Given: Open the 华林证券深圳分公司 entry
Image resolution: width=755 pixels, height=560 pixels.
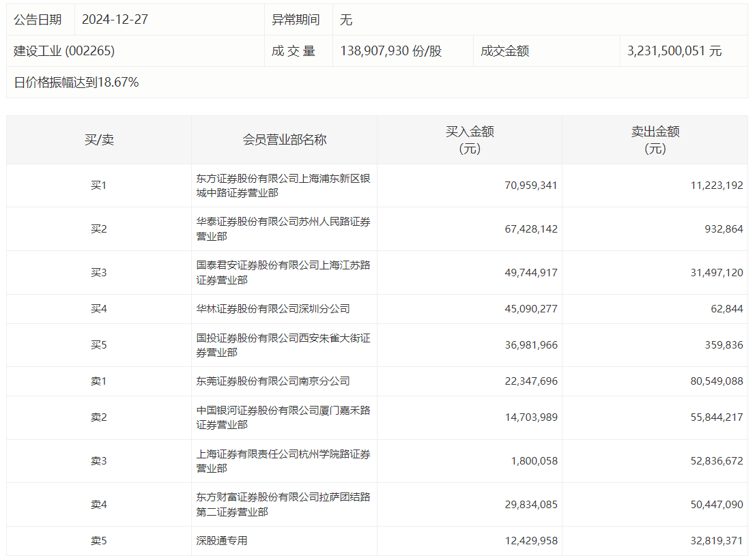Looking at the screenshot, I should coord(273,309).
